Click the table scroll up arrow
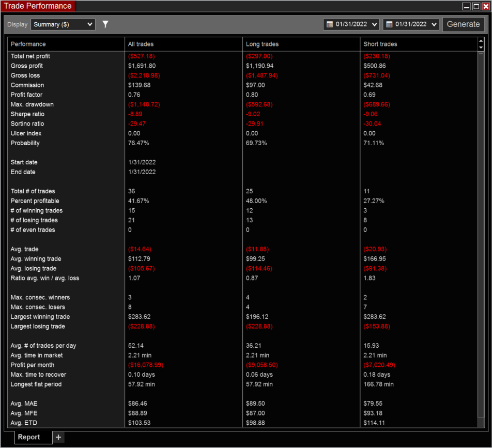492x448 pixels. coord(481,41)
